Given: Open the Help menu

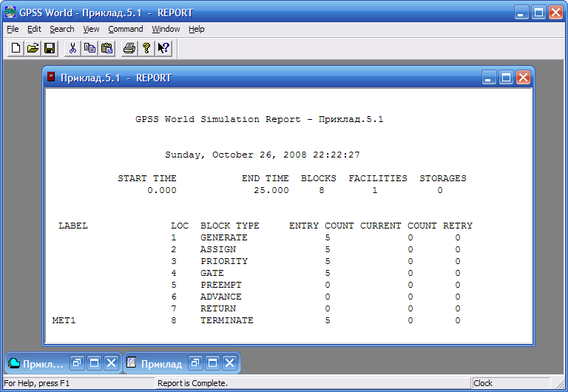Looking at the screenshot, I should (x=196, y=29).
